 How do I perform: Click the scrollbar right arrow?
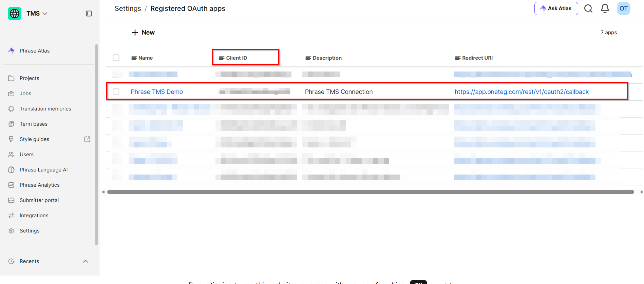click(641, 192)
